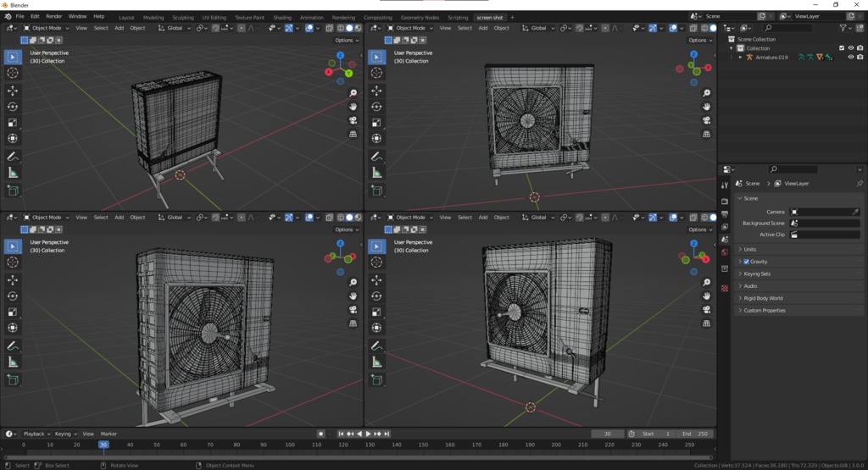Uncheck the Gravity checkbox
868x470 pixels.
tap(746, 262)
